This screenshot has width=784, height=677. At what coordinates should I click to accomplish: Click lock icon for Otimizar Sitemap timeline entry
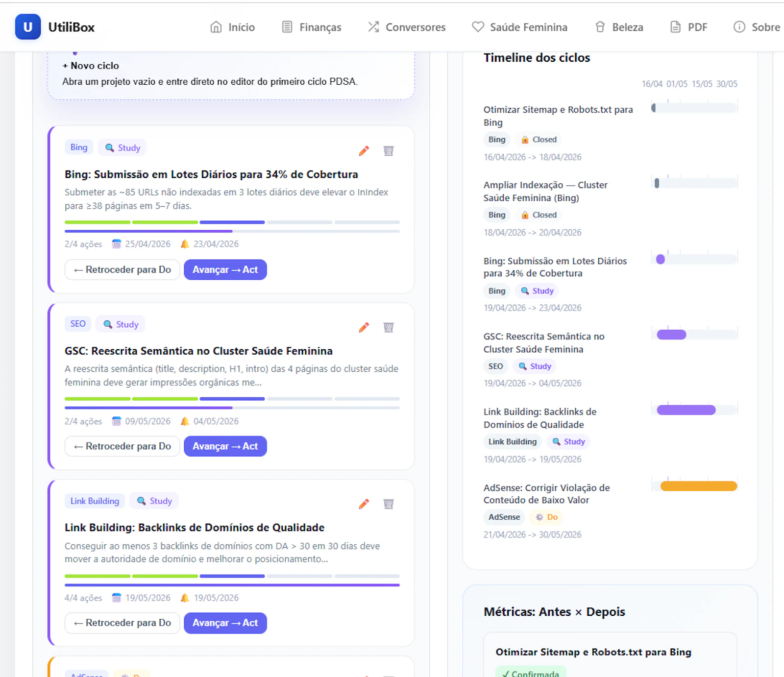(x=525, y=140)
